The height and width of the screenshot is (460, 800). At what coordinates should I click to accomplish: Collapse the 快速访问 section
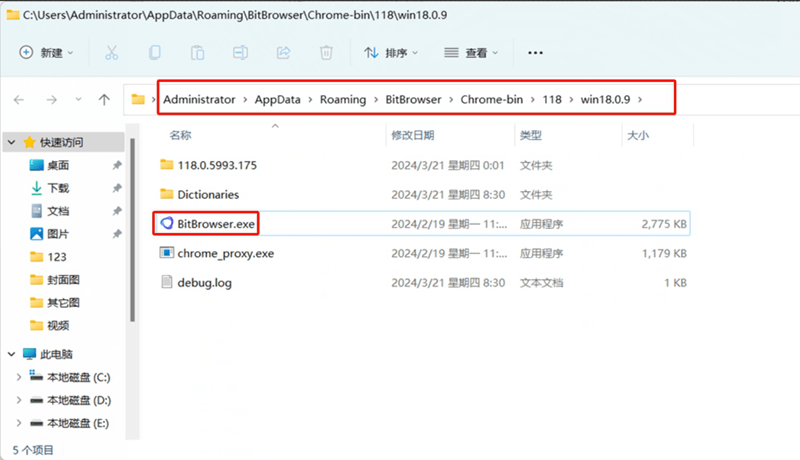pos(12,142)
